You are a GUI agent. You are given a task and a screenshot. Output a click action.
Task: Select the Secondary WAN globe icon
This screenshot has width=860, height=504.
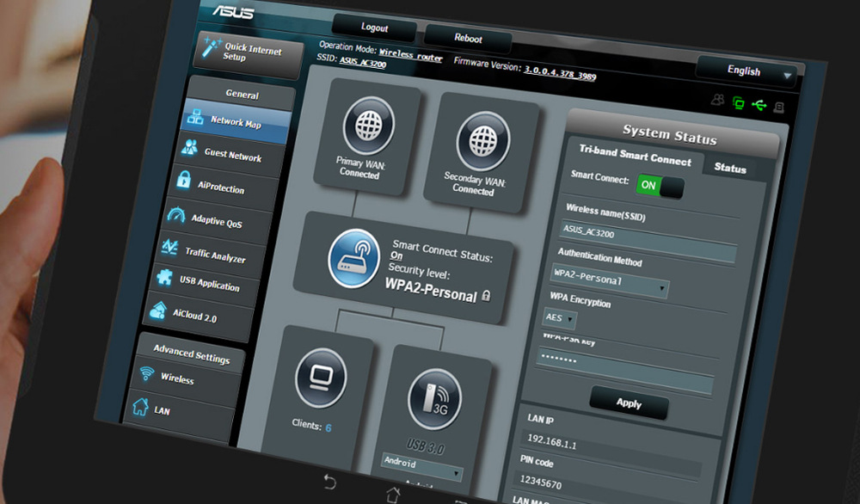pyautogui.click(x=483, y=141)
